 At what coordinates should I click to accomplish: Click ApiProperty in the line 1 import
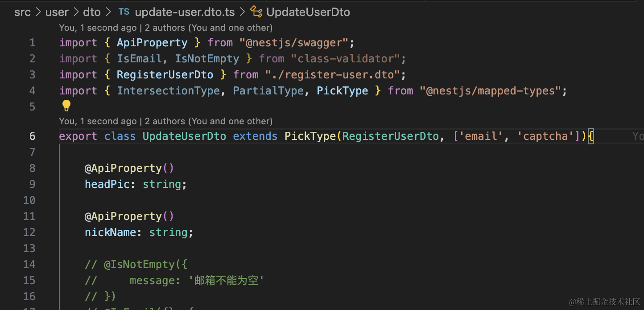(x=152, y=43)
